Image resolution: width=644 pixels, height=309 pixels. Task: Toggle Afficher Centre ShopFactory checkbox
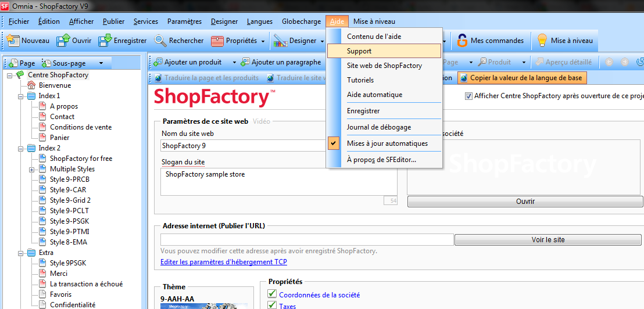(x=468, y=96)
